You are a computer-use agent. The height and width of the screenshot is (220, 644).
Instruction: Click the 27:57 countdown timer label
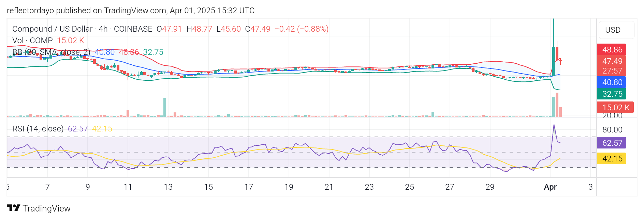pos(612,71)
